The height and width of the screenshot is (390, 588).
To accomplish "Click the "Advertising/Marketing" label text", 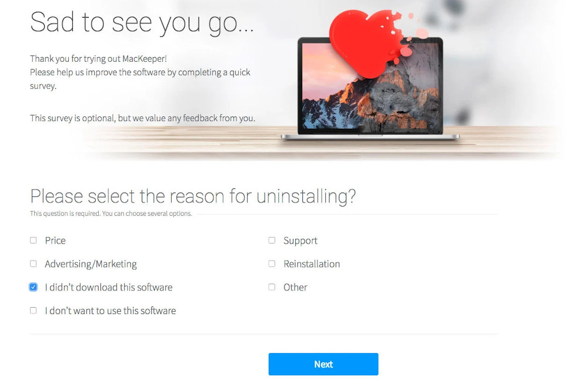I will tap(91, 264).
